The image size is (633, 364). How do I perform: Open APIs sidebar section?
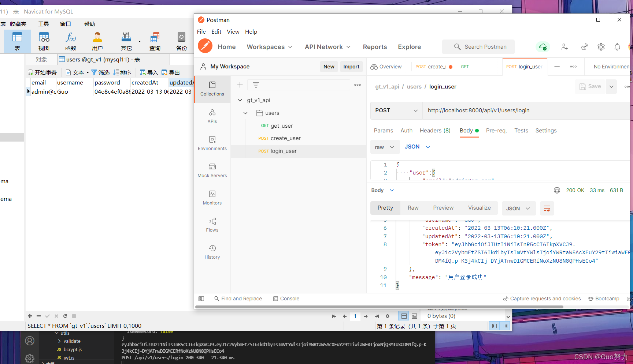[212, 116]
